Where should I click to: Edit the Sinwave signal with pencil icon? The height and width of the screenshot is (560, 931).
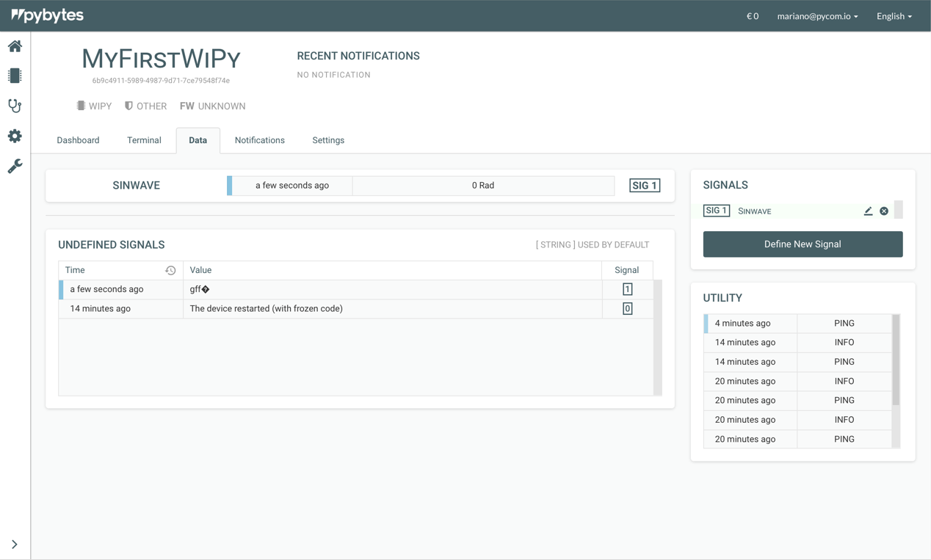[868, 211]
